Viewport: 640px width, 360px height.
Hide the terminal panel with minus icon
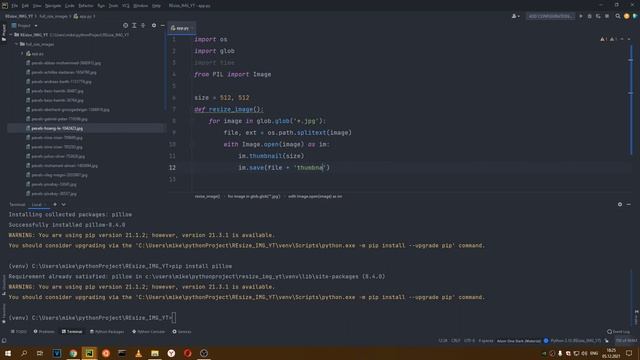pyautogui.click(x=629, y=204)
